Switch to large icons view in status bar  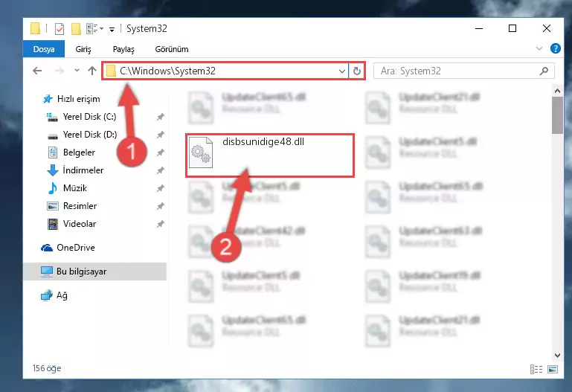[553, 370]
